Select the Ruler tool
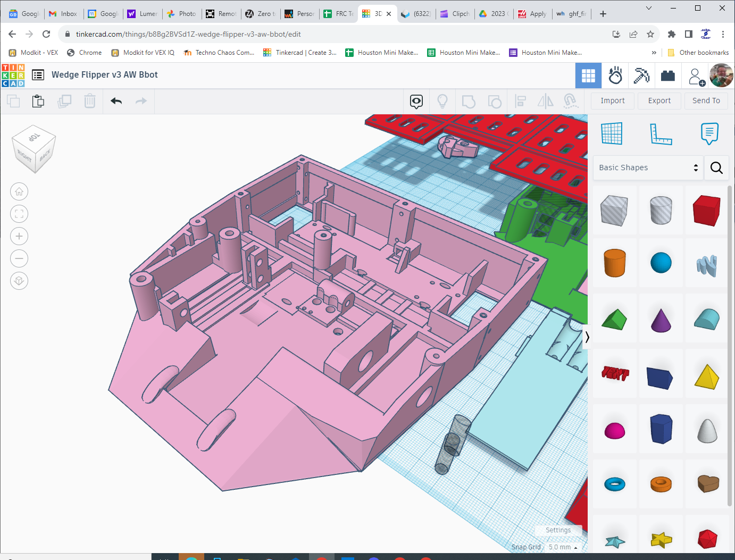 point(661,133)
